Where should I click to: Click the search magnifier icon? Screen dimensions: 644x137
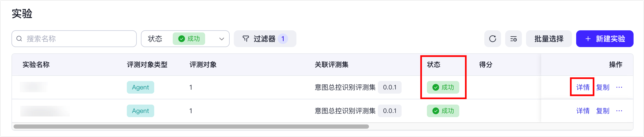coord(19,39)
